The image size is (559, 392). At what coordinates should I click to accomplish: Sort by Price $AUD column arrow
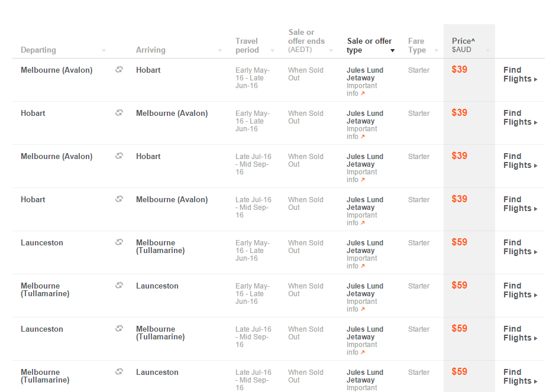pyautogui.click(x=487, y=51)
